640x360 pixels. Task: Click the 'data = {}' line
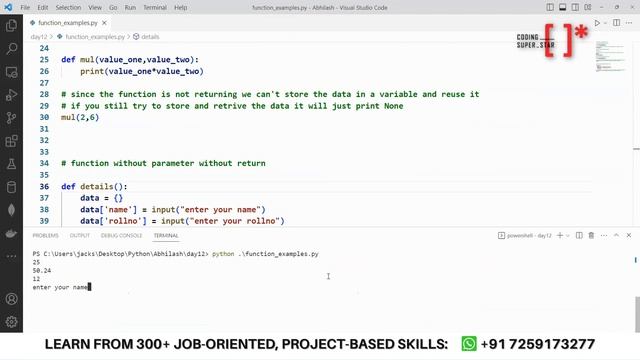coord(101,198)
